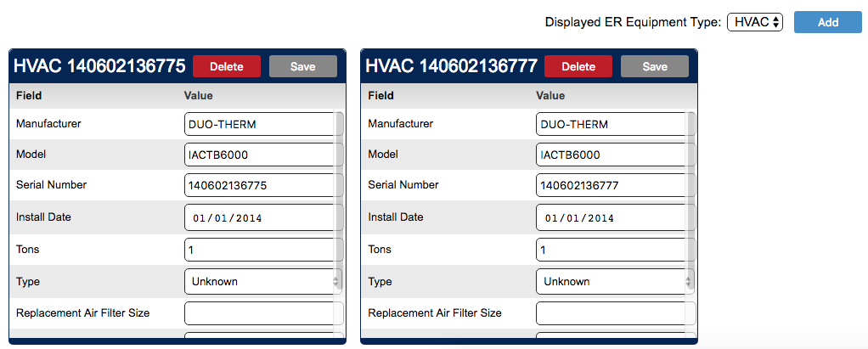The height and width of the screenshot is (349, 868).
Task: Click Tons field in HVAC 140602136777 card
Action: click(x=612, y=250)
